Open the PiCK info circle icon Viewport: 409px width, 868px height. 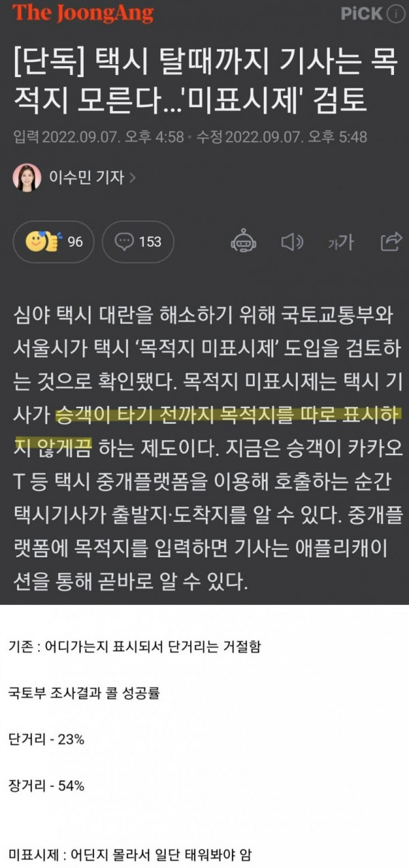395,14
